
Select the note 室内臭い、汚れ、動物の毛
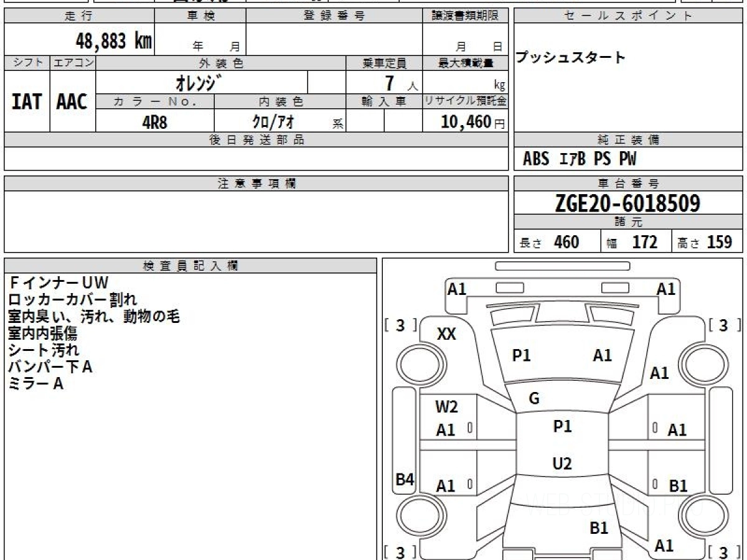pos(94,317)
